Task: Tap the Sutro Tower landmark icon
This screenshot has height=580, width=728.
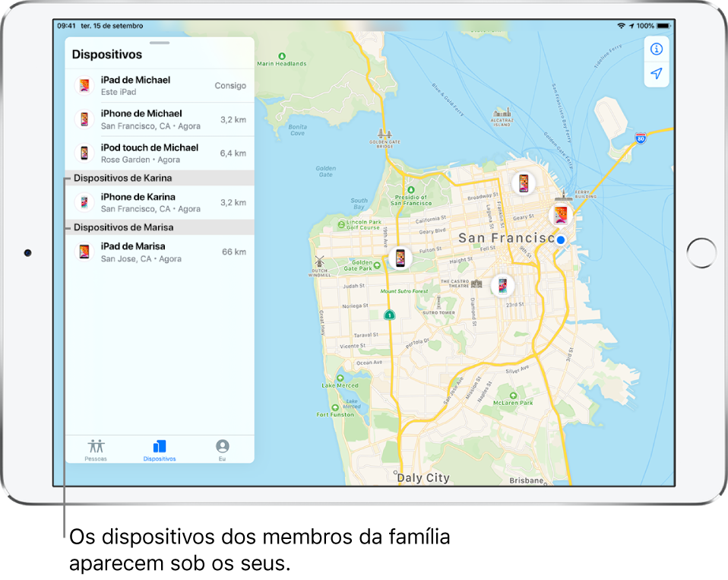Action: coord(438,303)
